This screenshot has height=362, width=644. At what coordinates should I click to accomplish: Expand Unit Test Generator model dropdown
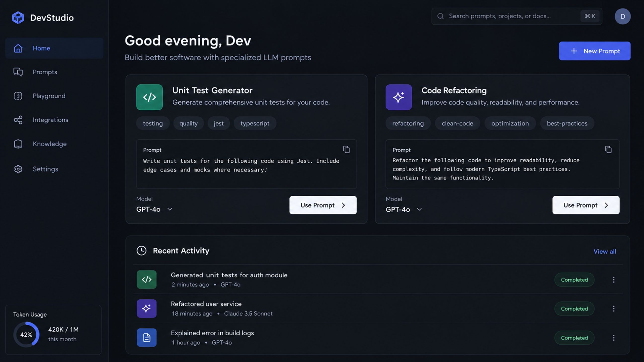[x=154, y=209]
